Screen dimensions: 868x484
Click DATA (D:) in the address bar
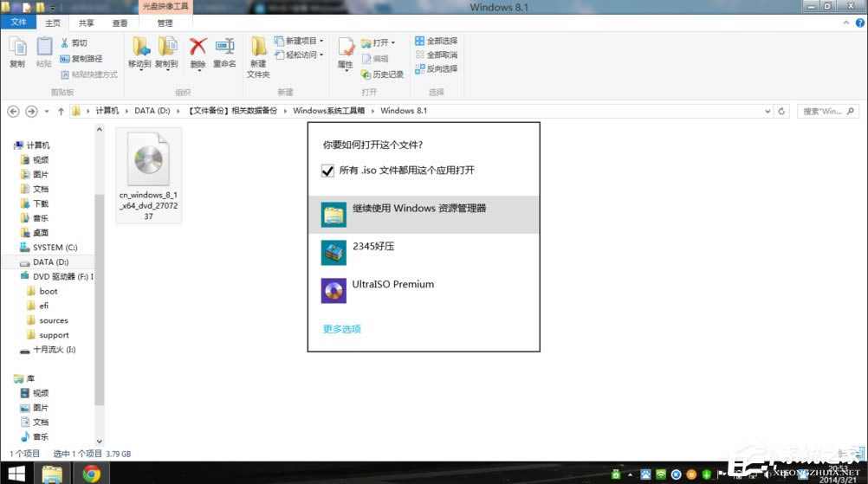coord(152,111)
